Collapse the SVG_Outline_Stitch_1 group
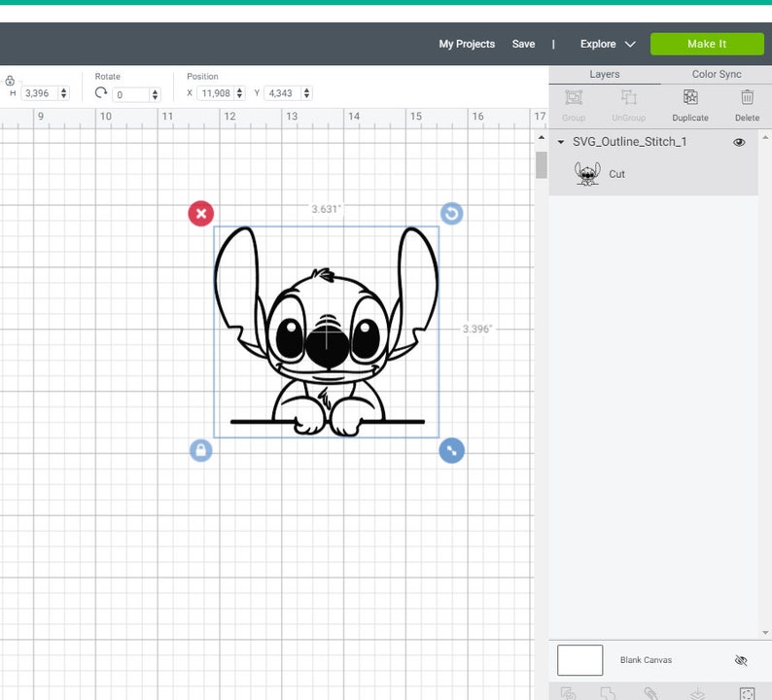Screen dimensions: 772x700 click(x=561, y=142)
